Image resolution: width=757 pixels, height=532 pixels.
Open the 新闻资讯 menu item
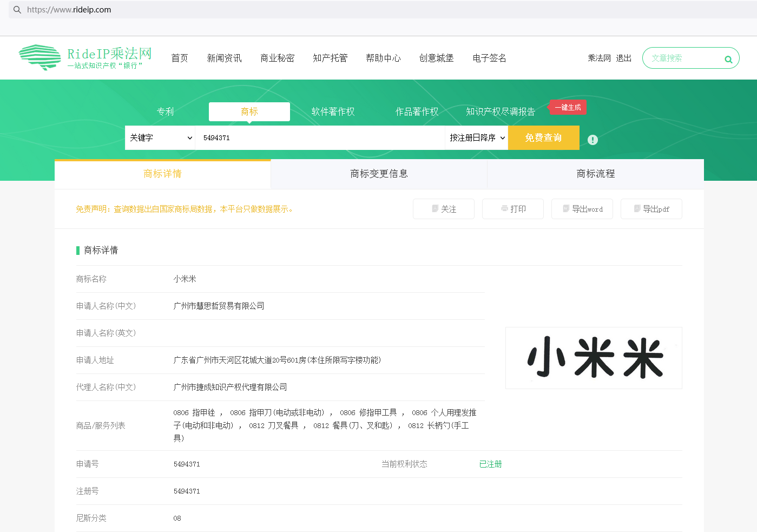[x=224, y=58]
